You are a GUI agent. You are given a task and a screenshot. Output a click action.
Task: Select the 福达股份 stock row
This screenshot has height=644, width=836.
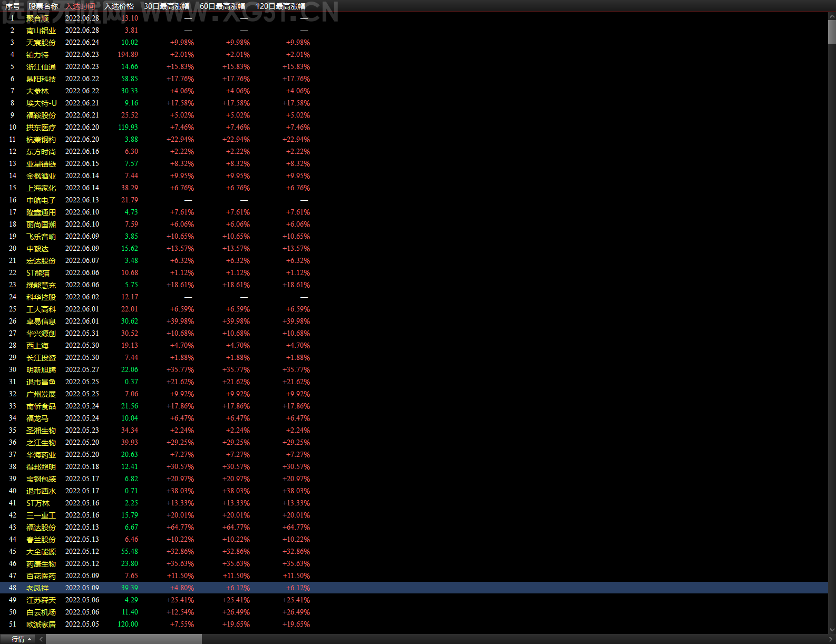pyautogui.click(x=414, y=528)
